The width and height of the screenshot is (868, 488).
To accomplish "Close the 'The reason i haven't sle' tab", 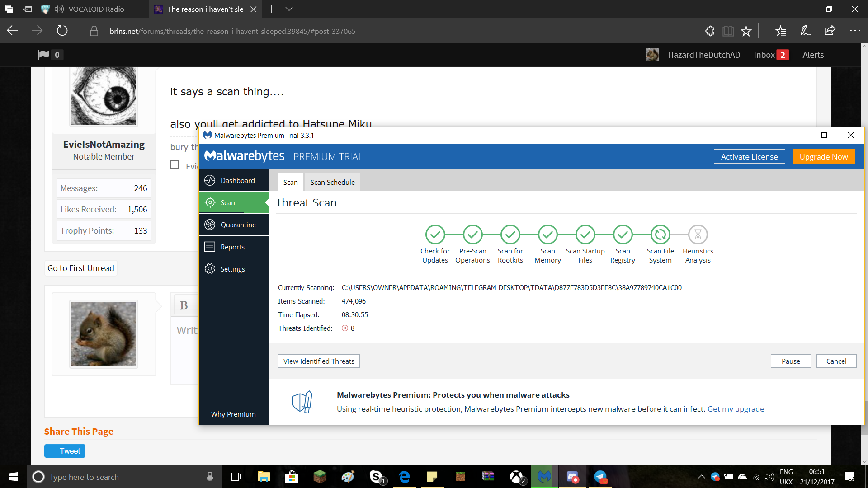I will [x=254, y=9].
